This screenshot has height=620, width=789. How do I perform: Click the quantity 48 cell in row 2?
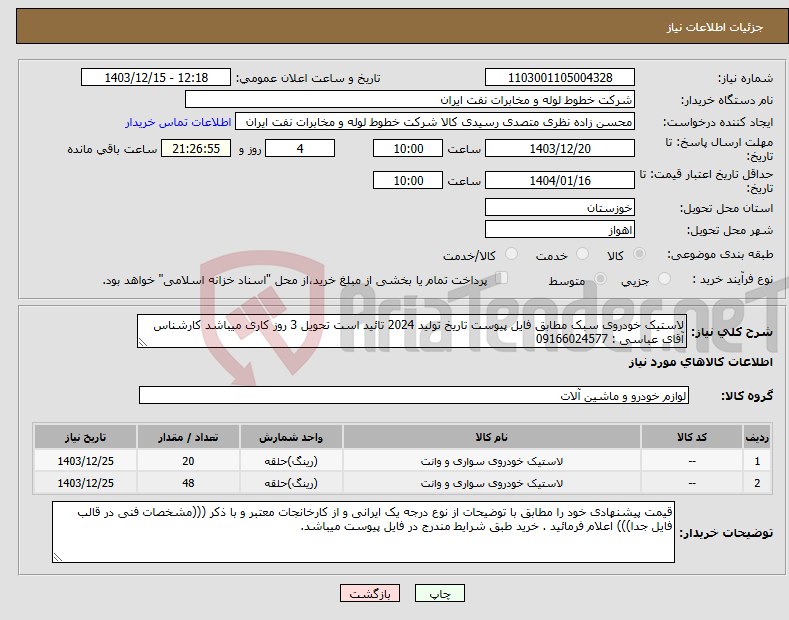[x=188, y=483]
